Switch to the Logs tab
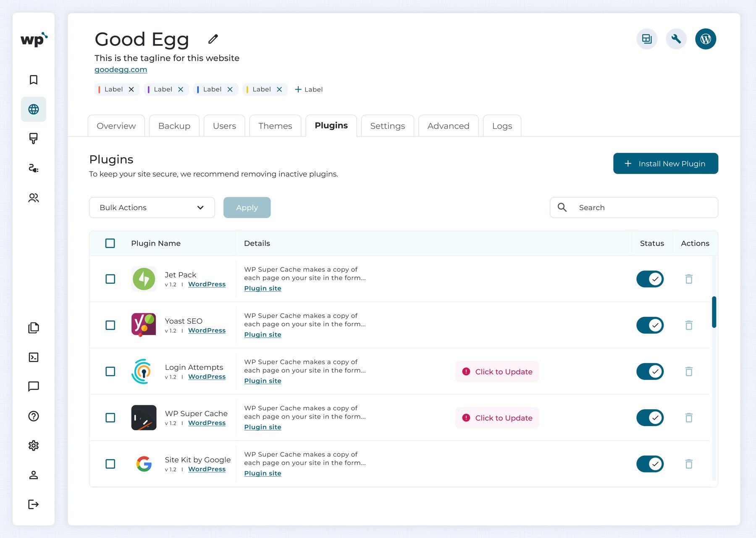 (502, 126)
